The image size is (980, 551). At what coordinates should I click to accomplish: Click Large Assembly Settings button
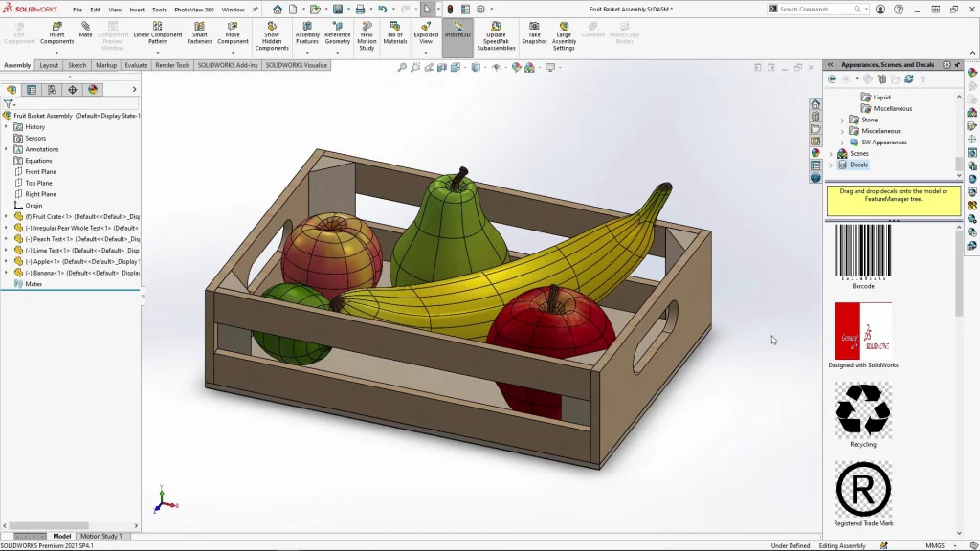(564, 33)
